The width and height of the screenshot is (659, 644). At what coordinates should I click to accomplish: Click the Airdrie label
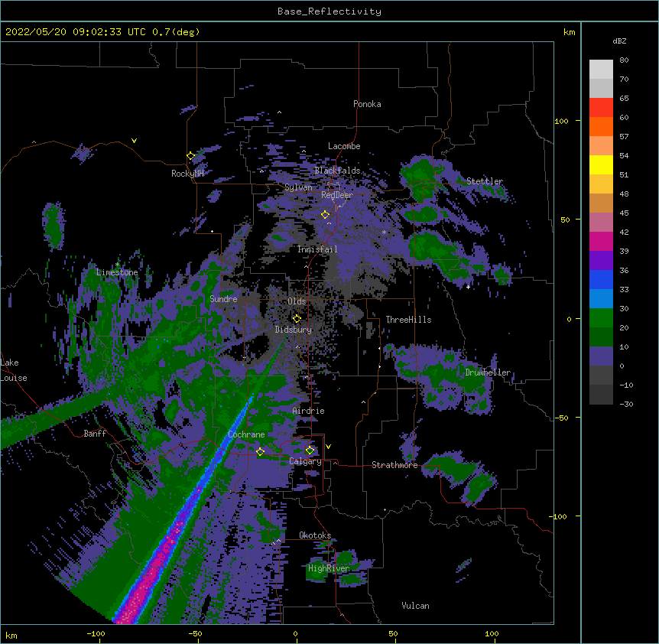point(309,411)
